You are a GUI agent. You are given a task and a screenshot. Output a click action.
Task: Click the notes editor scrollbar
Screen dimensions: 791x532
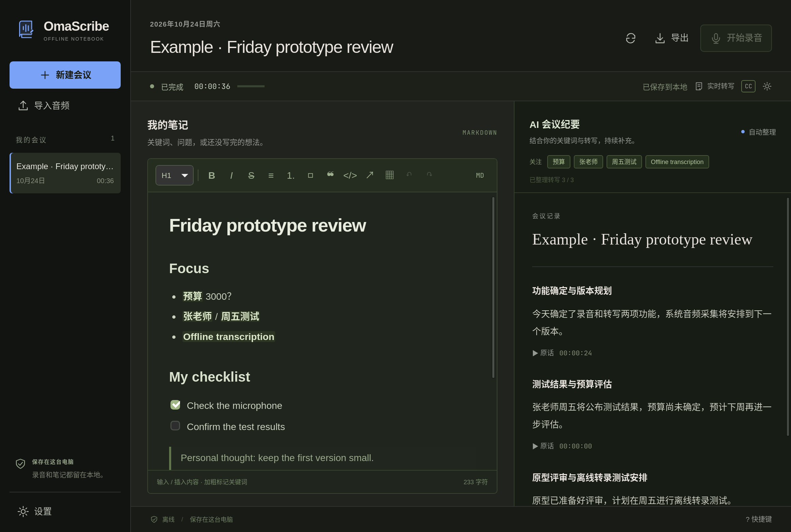click(493, 287)
